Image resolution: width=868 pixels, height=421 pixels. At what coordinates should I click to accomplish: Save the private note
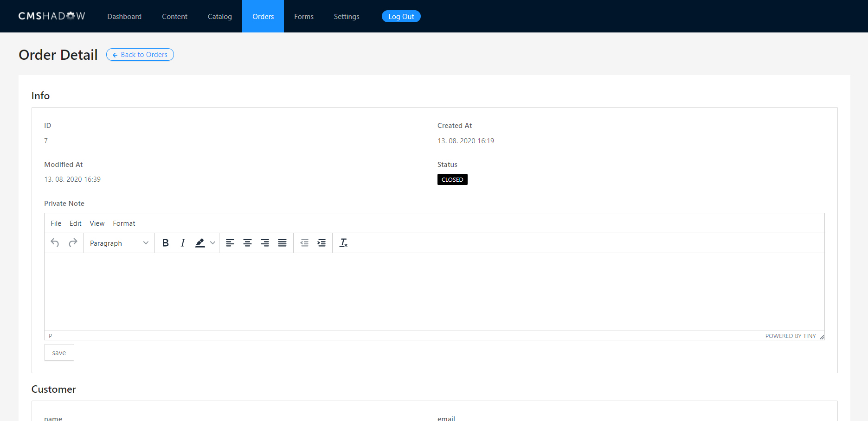(x=59, y=353)
